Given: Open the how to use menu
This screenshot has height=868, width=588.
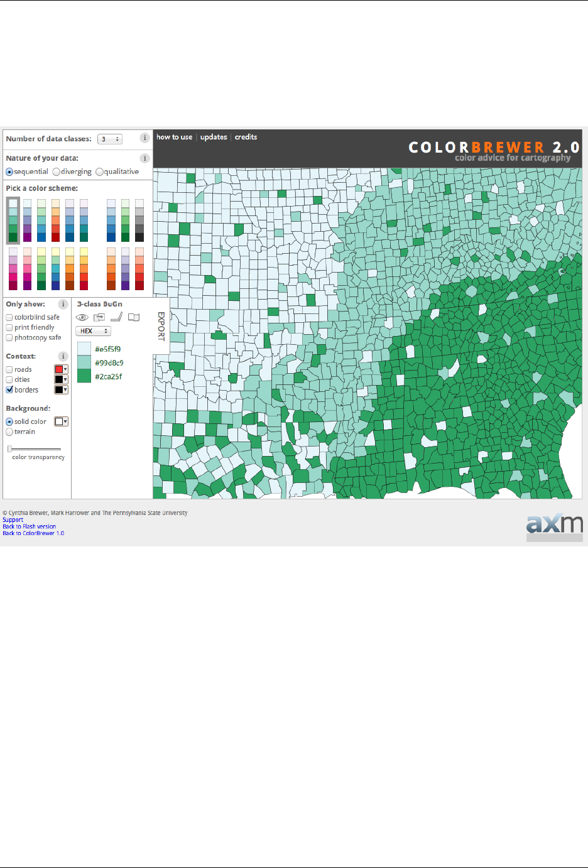Looking at the screenshot, I should 175,137.
